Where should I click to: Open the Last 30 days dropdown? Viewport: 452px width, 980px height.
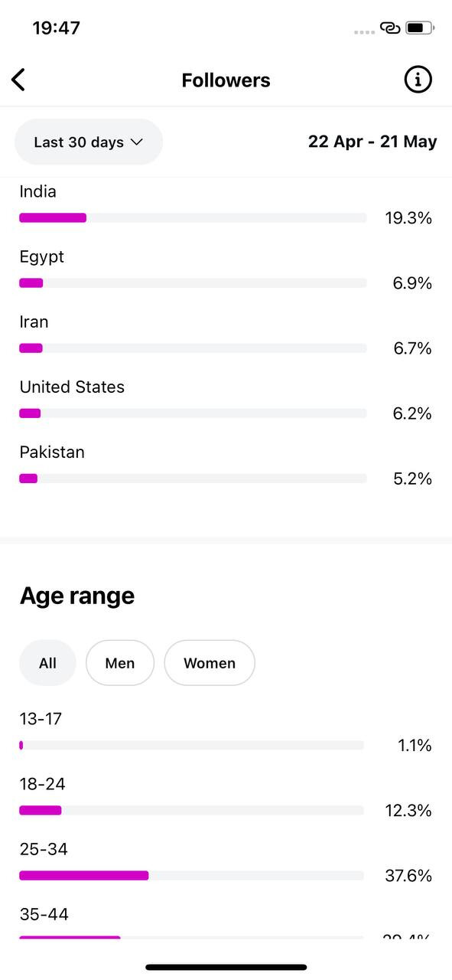[89, 142]
